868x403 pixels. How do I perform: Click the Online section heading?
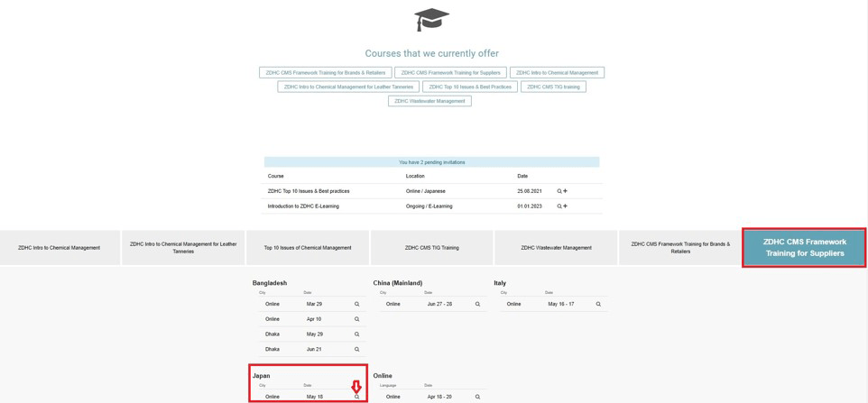point(383,376)
